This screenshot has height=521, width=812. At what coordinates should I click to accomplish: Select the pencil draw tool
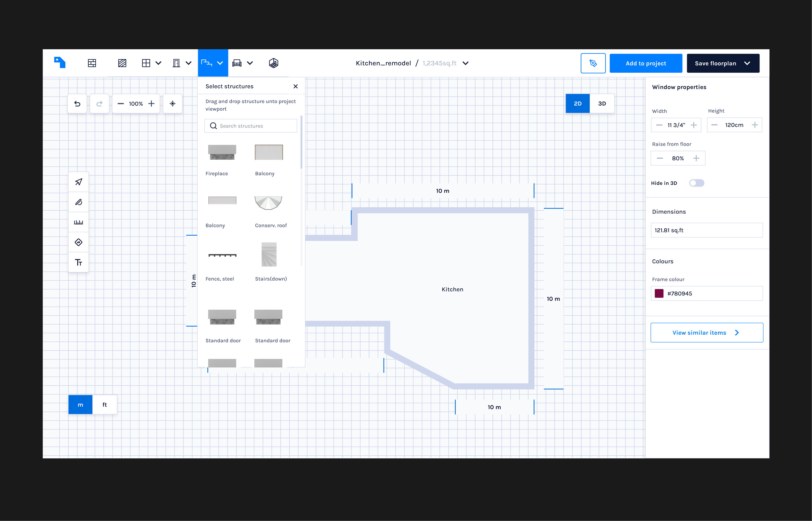[x=78, y=202]
